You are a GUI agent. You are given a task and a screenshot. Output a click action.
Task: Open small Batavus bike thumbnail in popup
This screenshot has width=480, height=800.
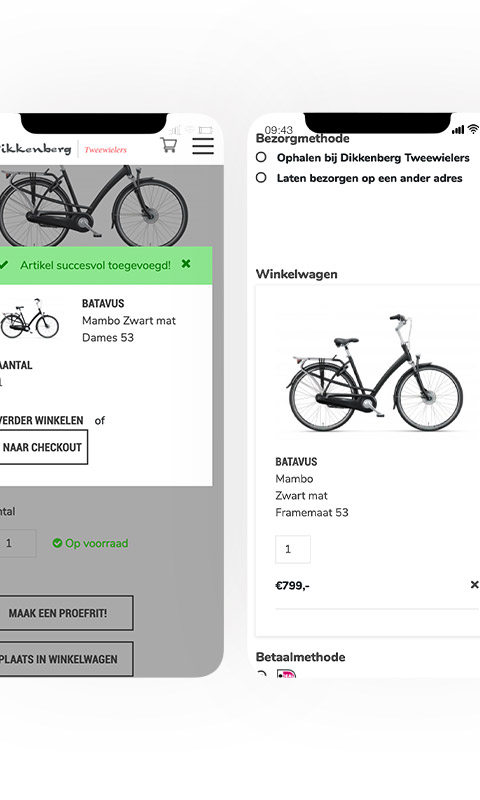point(30,319)
